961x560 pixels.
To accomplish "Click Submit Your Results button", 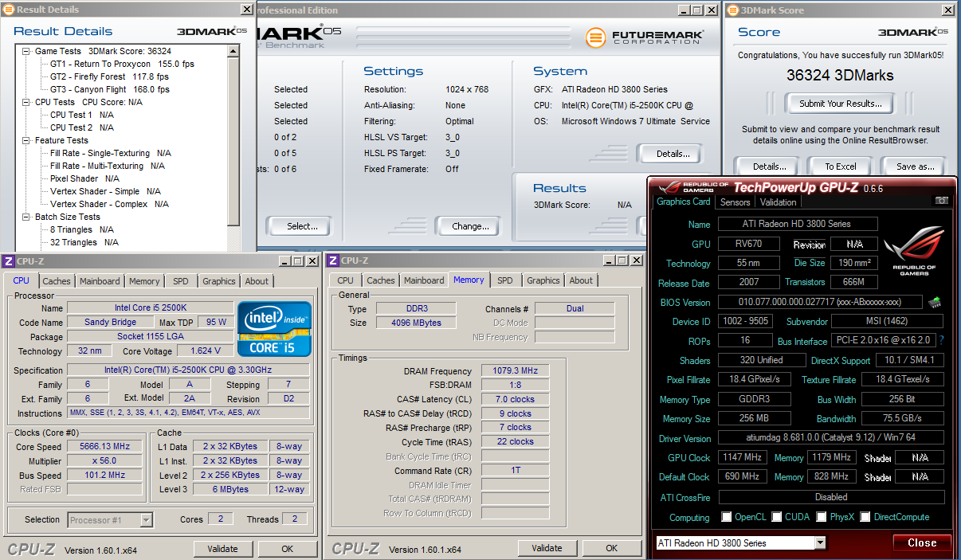I will tap(841, 104).
